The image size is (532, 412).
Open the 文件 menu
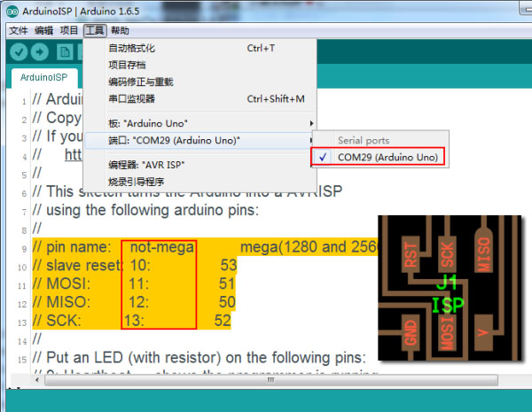click(18, 30)
